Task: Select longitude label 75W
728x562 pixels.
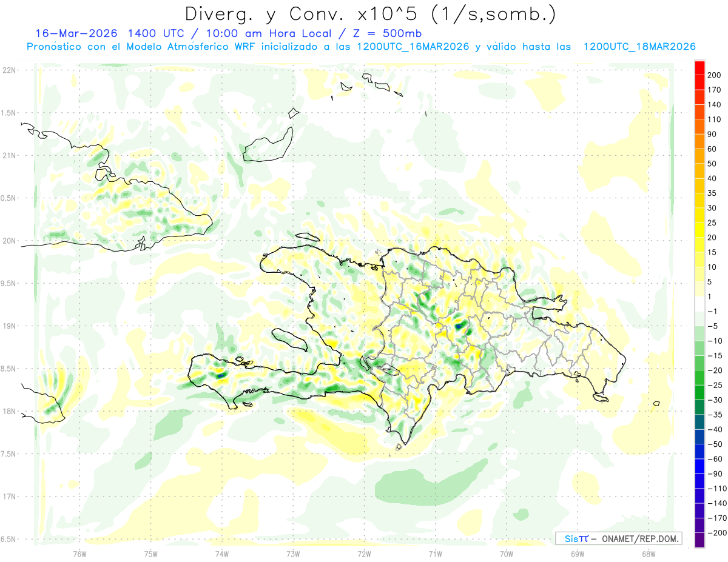Action: click(151, 554)
